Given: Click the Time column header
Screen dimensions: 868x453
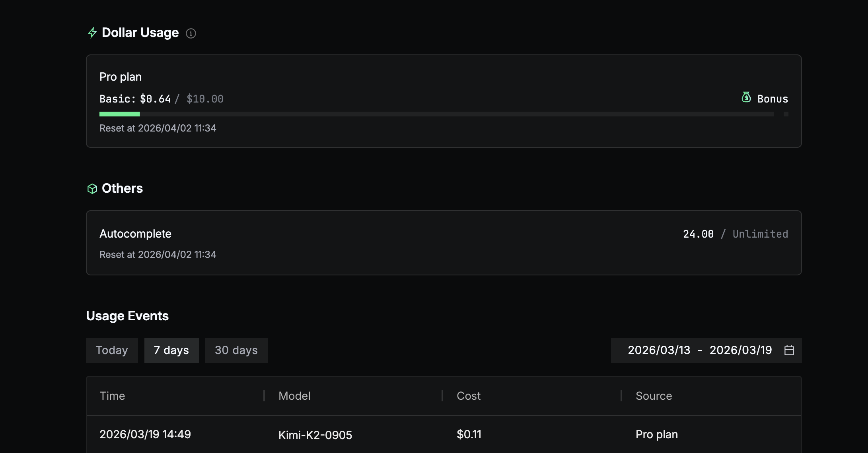Looking at the screenshot, I should point(112,396).
